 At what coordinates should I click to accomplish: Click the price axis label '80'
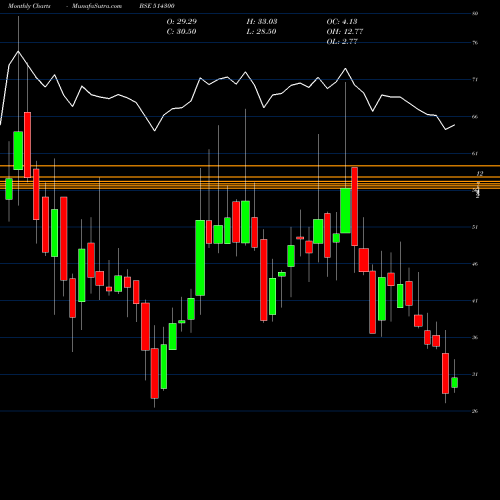475,14
